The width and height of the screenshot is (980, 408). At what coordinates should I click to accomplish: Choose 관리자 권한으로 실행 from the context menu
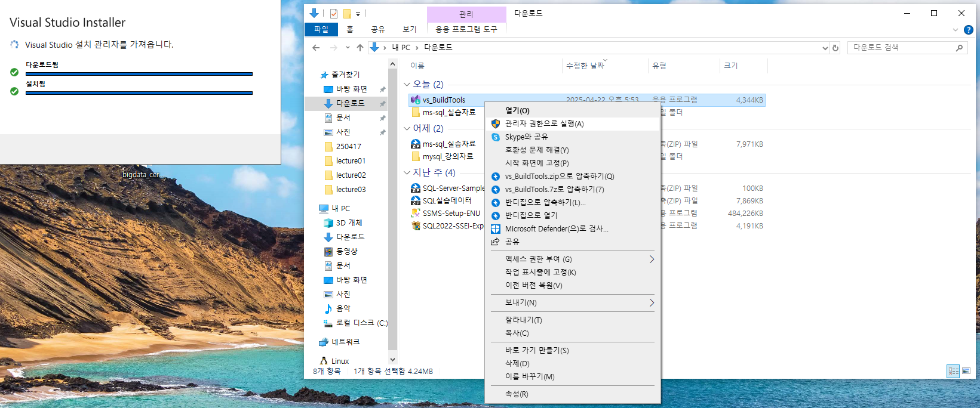[x=574, y=123]
